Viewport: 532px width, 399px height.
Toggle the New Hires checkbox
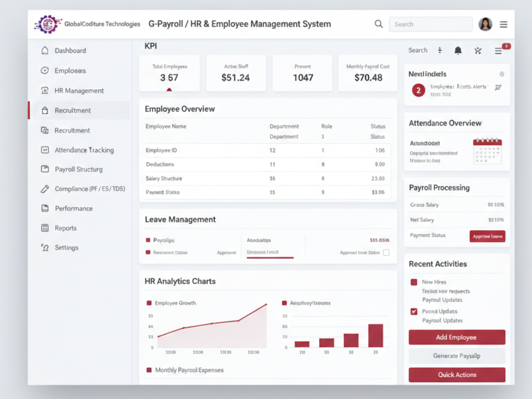tap(414, 282)
